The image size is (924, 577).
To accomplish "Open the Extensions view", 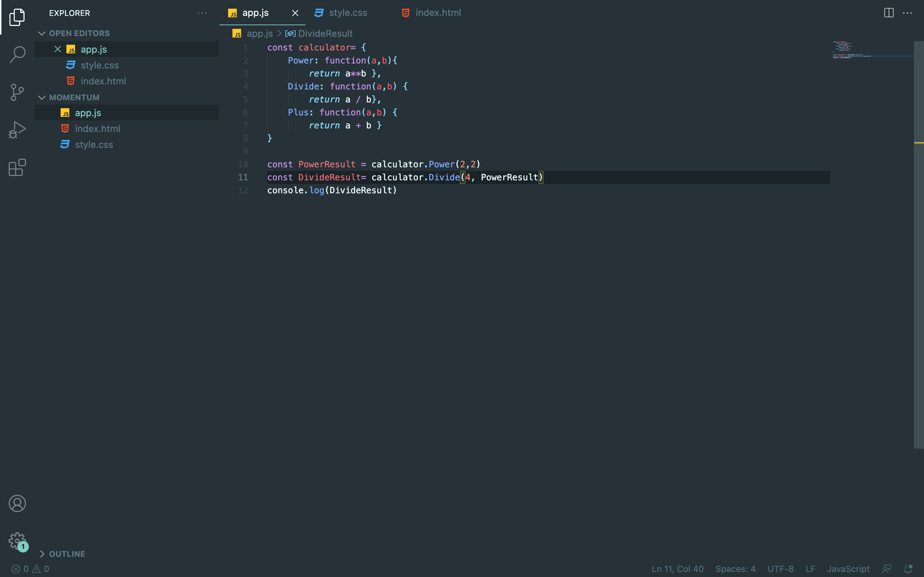I will [x=17, y=168].
